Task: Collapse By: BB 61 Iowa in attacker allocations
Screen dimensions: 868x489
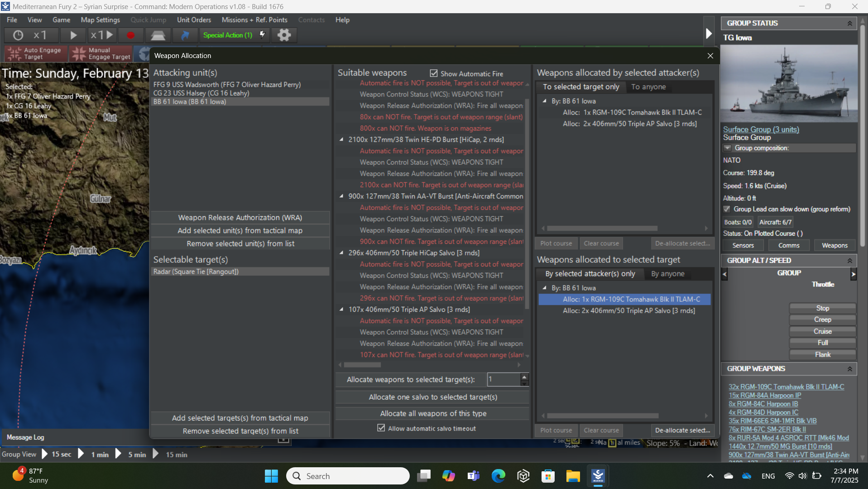Action: tap(545, 101)
